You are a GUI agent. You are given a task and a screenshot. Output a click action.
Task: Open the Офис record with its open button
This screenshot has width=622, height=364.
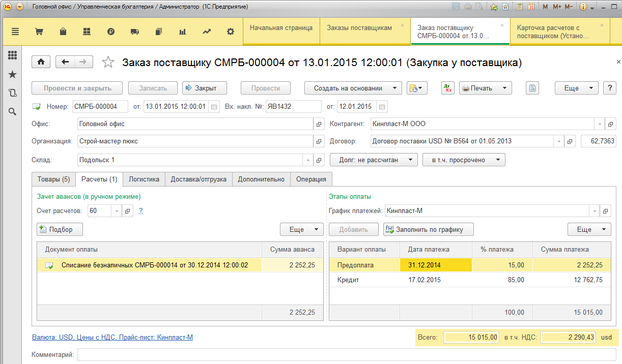tap(319, 124)
